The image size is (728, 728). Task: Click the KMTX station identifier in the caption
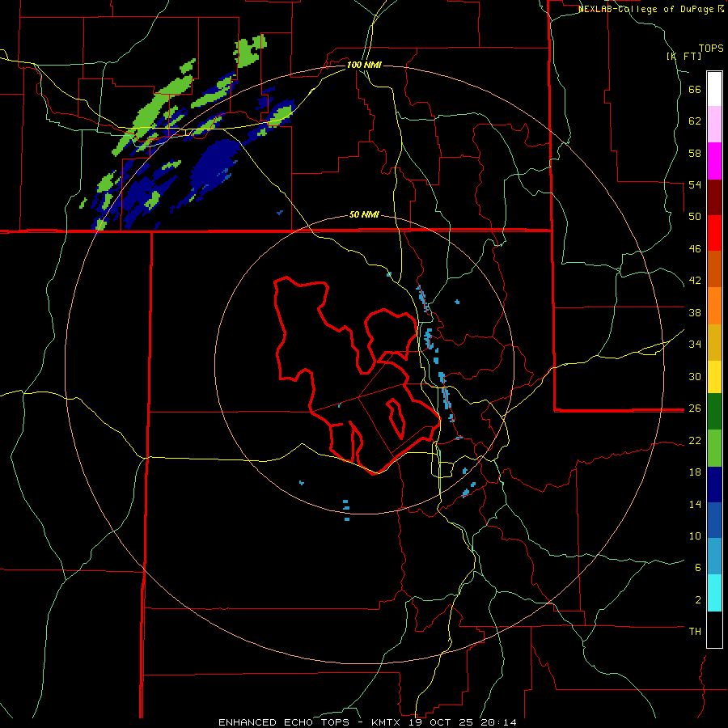(x=385, y=722)
